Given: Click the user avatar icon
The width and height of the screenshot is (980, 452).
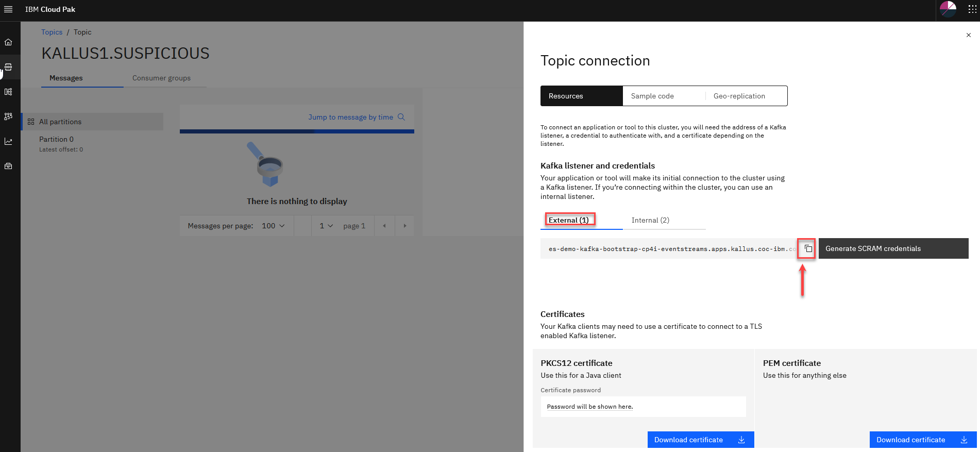Looking at the screenshot, I should (948, 9).
